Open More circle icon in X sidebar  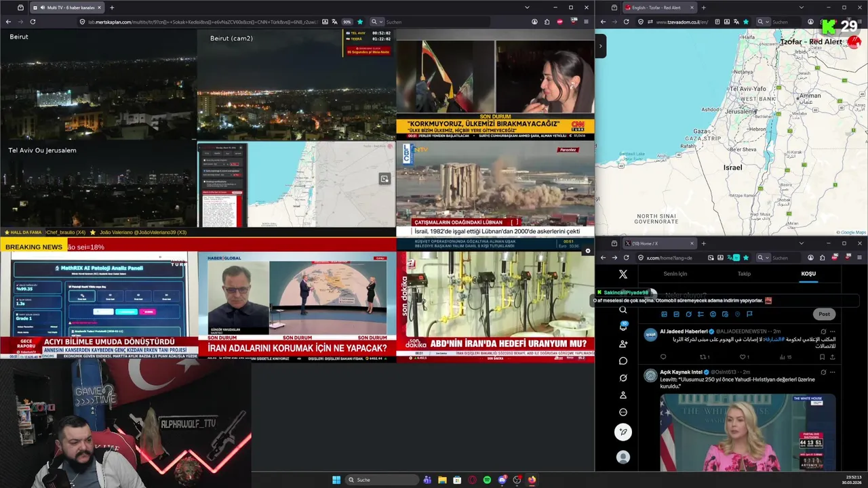coord(623,412)
